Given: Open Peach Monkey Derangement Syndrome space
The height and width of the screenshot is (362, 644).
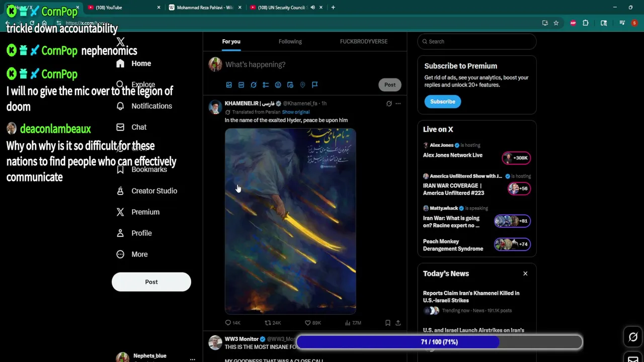Looking at the screenshot, I should tap(453, 245).
